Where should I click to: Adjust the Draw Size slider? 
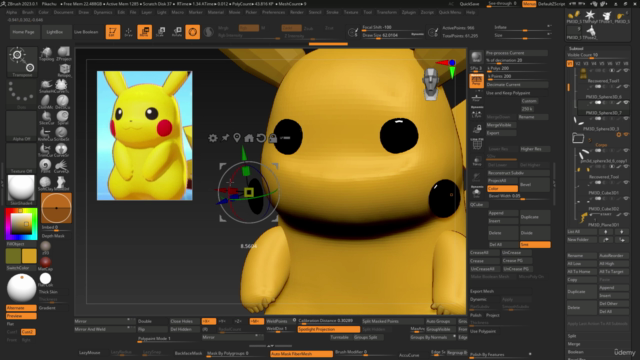click(x=393, y=36)
